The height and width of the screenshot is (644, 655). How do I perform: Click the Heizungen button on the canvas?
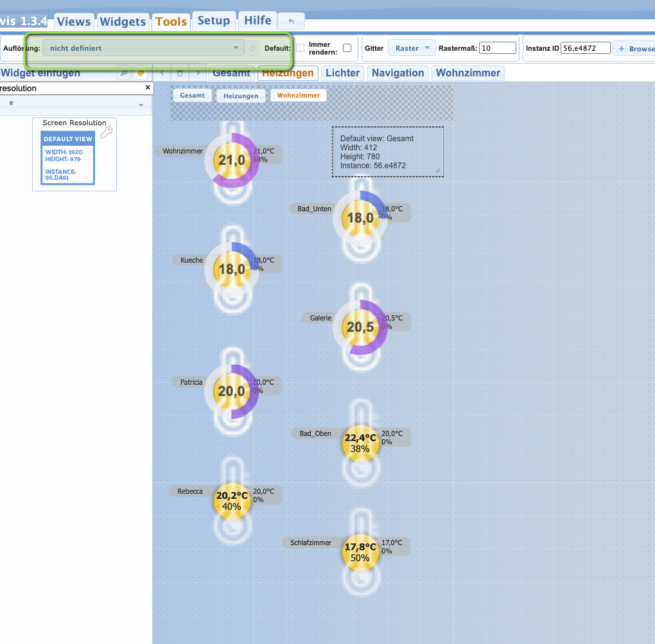coord(241,96)
